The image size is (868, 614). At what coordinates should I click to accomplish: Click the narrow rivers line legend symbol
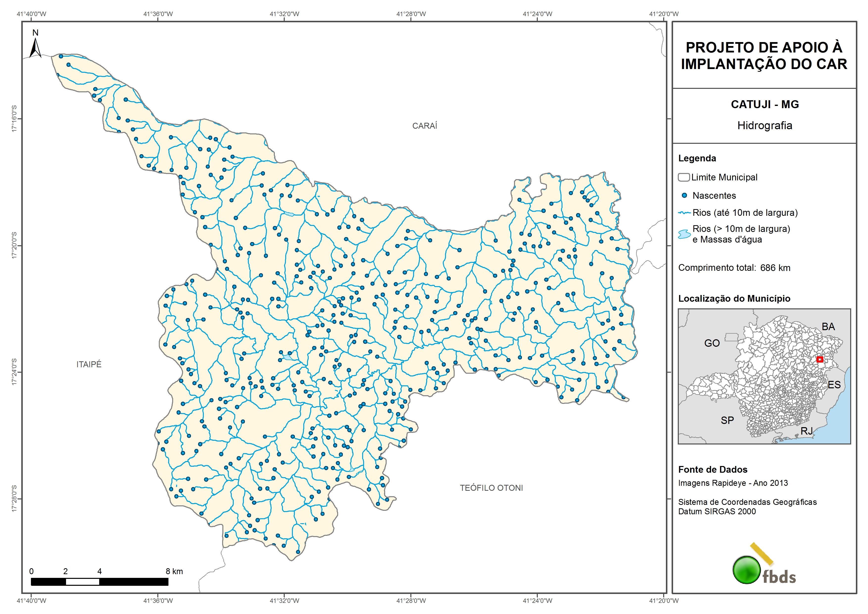click(x=684, y=213)
